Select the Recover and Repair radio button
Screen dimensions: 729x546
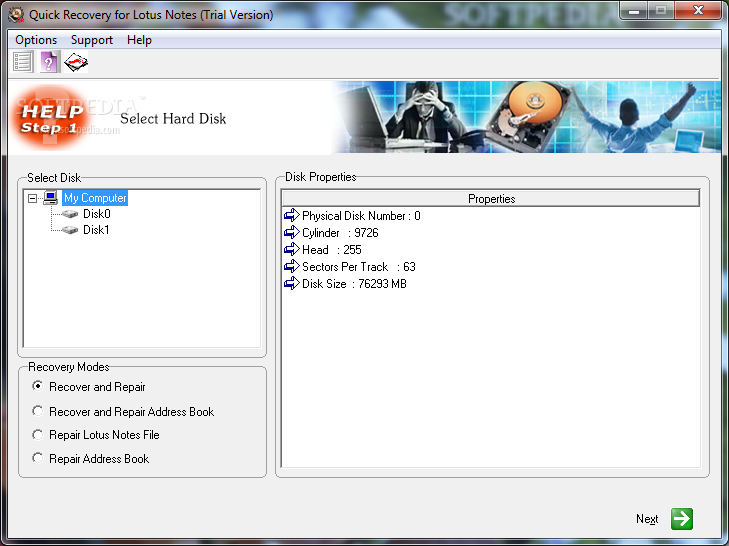[38, 386]
